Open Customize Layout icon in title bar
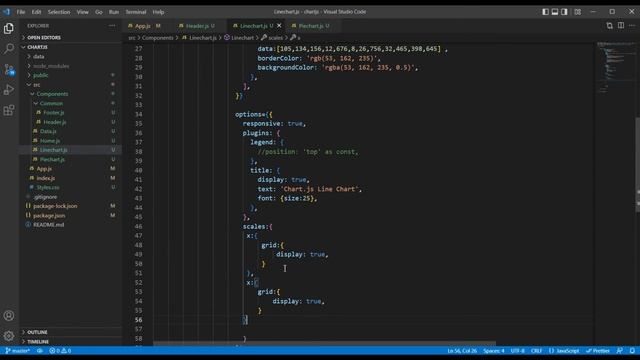The width and height of the screenshot is (640, 360). (578, 12)
